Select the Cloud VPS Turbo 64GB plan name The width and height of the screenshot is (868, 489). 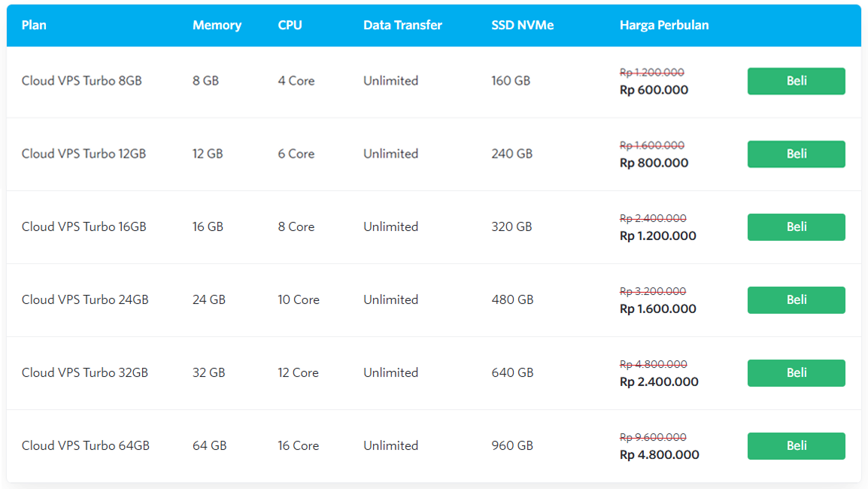(85, 446)
